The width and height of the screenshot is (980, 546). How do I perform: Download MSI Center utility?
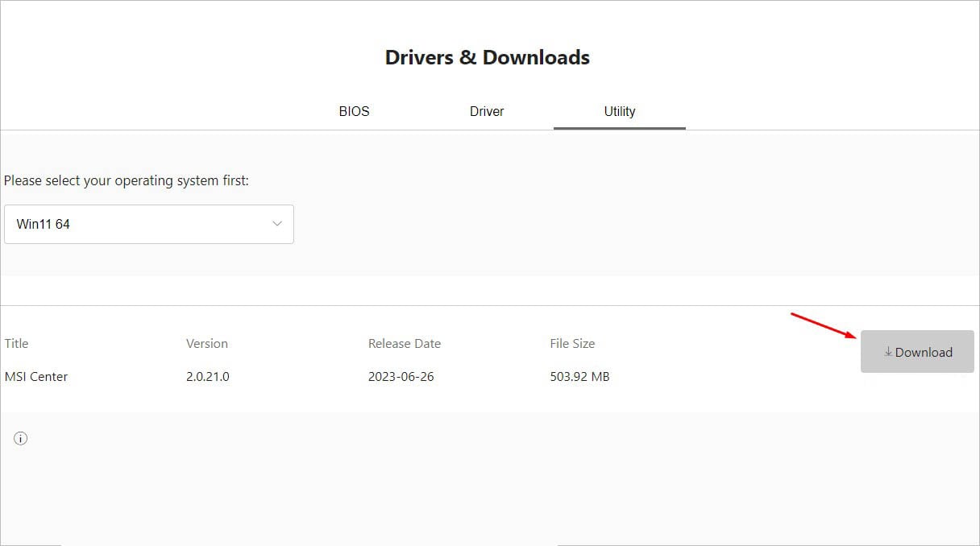click(917, 352)
